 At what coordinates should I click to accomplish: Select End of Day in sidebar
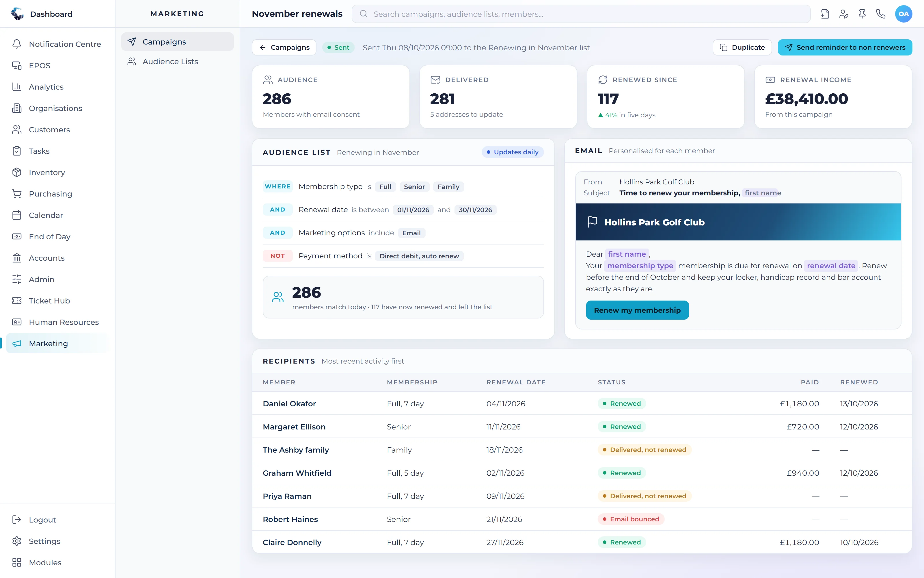(57, 237)
